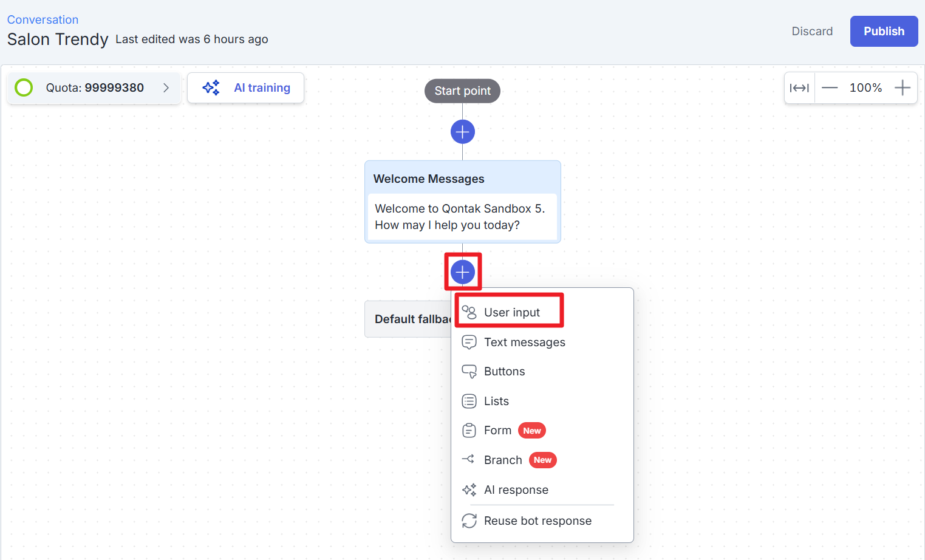Click the Reuse bot response refresh icon
Viewport: 925px width, 560px height.
click(469, 521)
